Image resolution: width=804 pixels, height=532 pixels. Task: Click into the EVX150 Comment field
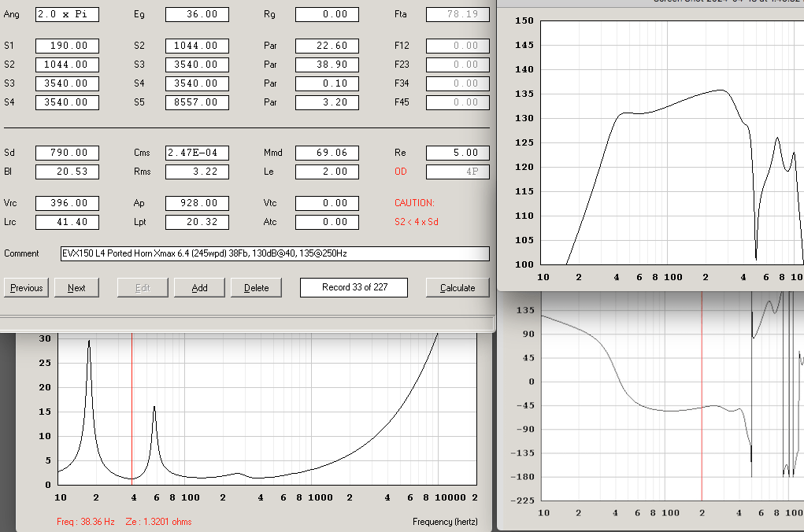coord(275,253)
